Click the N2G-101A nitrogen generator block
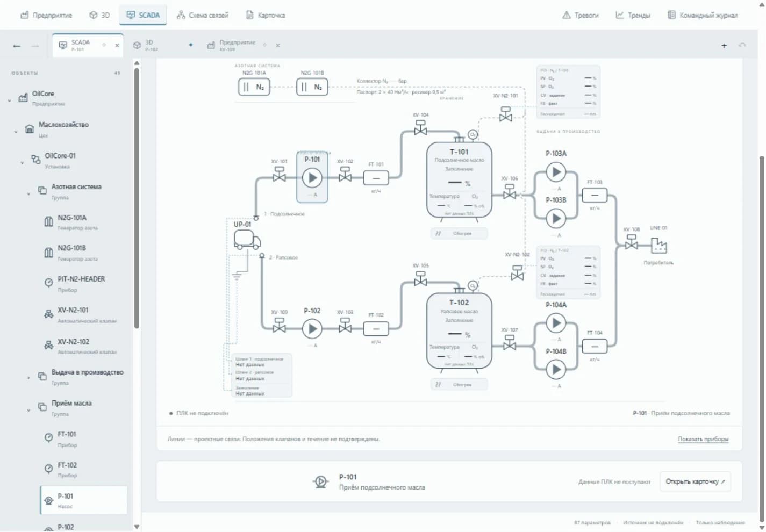Image resolution: width=766 pixels, height=532 pixels. pos(254,87)
